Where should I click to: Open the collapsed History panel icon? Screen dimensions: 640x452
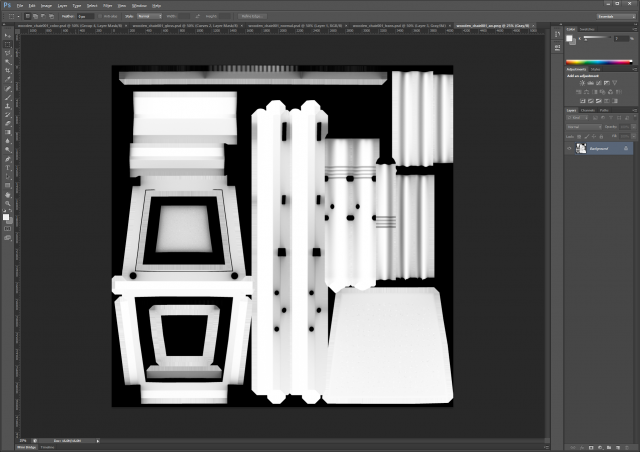(558, 34)
